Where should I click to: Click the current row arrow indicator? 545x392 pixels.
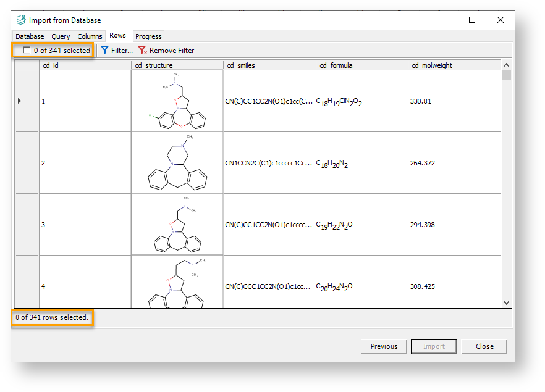(x=19, y=101)
